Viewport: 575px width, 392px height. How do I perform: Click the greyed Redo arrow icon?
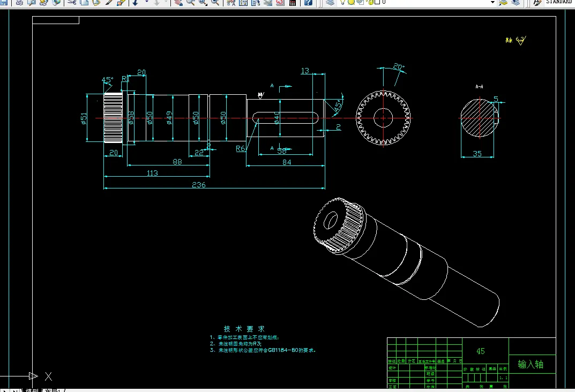[157, 2]
